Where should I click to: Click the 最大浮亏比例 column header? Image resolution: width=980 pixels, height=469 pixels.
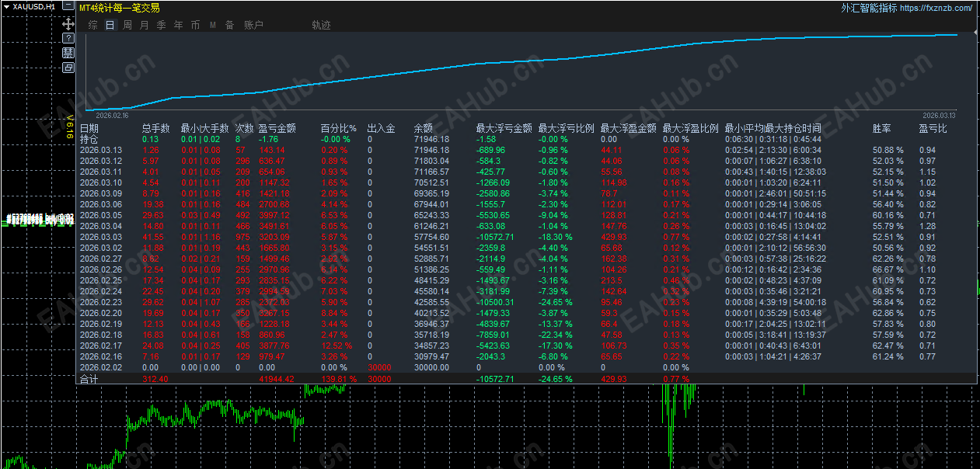pos(566,128)
